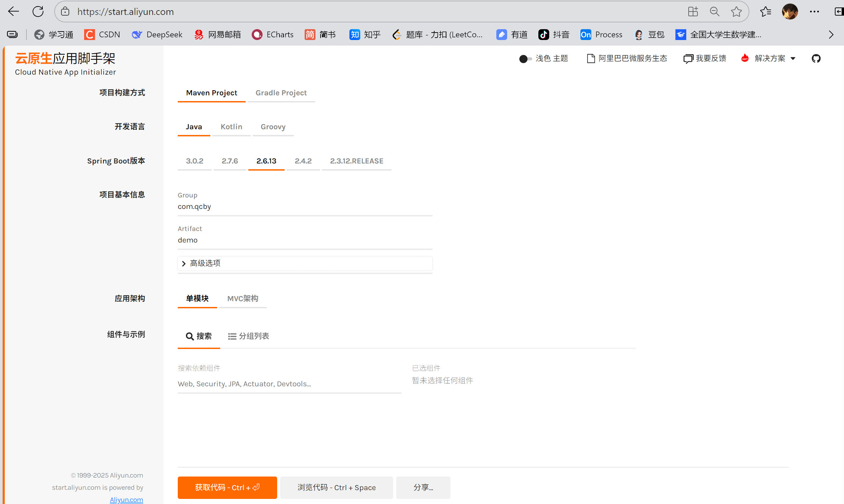Select Spring Boot version 3.0.2
This screenshot has width=844, height=504.
194,161
